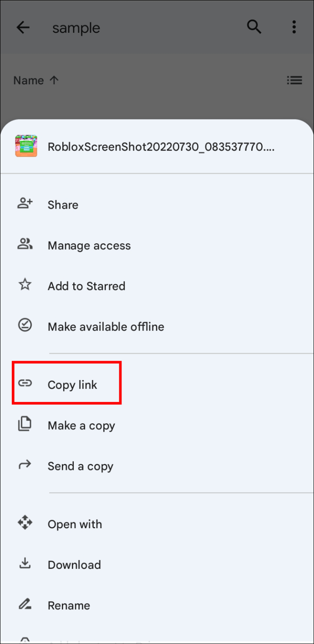Select Make a copy menu option
This screenshot has height=644, width=314.
click(81, 426)
